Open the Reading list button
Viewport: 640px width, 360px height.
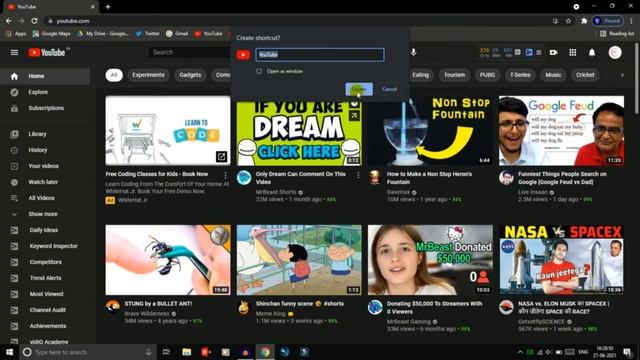click(x=617, y=33)
